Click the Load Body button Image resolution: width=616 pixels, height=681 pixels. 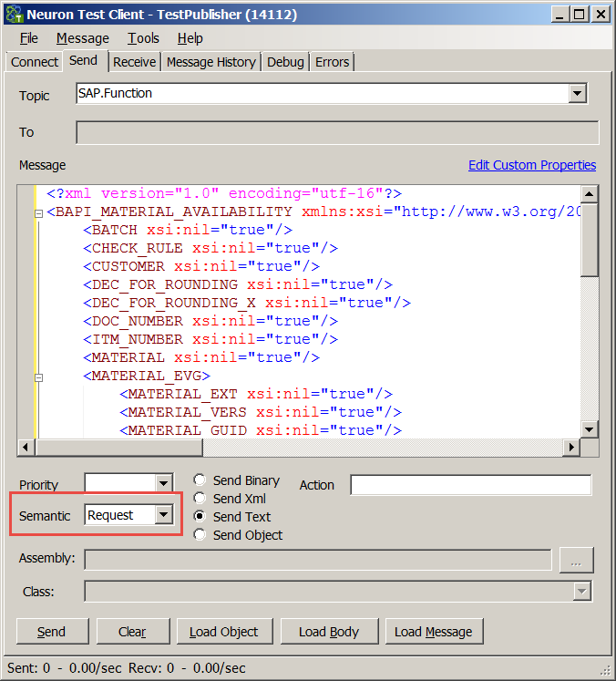[329, 632]
